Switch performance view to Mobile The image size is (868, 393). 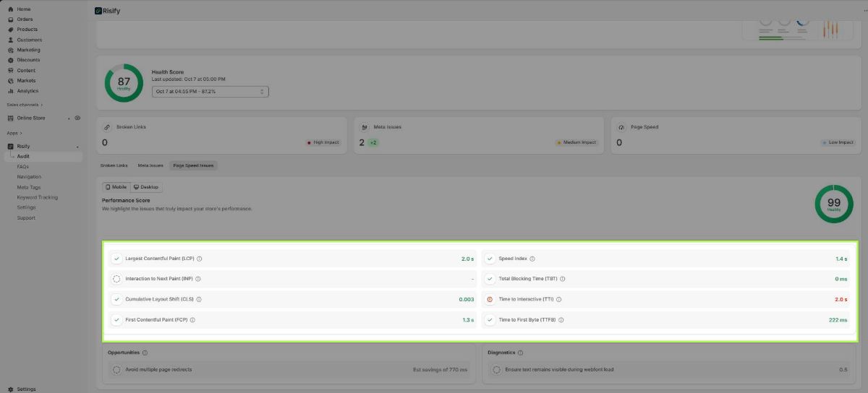116,187
